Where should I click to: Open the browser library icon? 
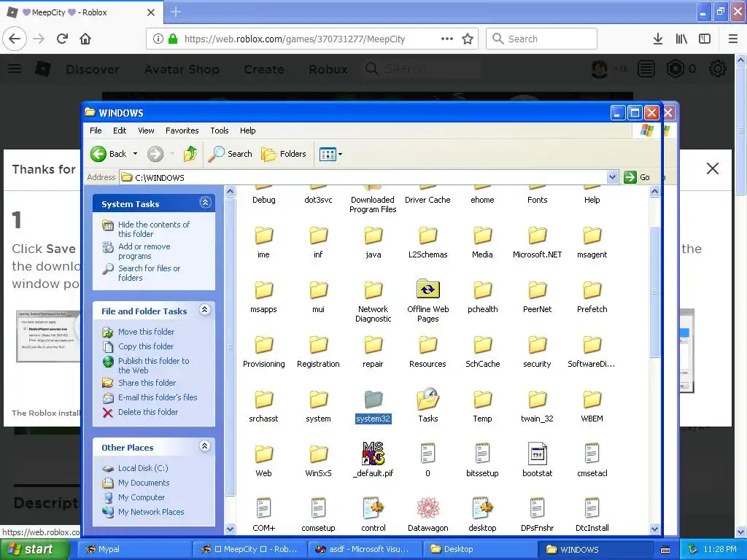point(681,39)
